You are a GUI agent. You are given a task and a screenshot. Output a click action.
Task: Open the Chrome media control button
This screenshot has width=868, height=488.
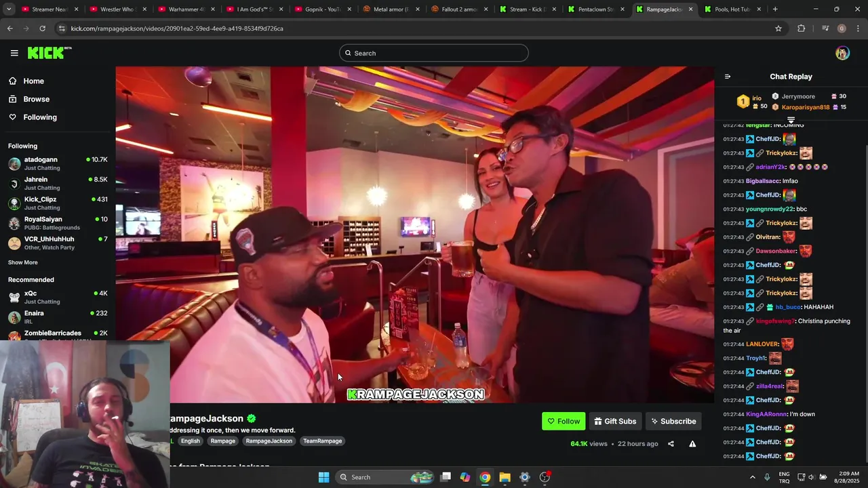coord(825,28)
